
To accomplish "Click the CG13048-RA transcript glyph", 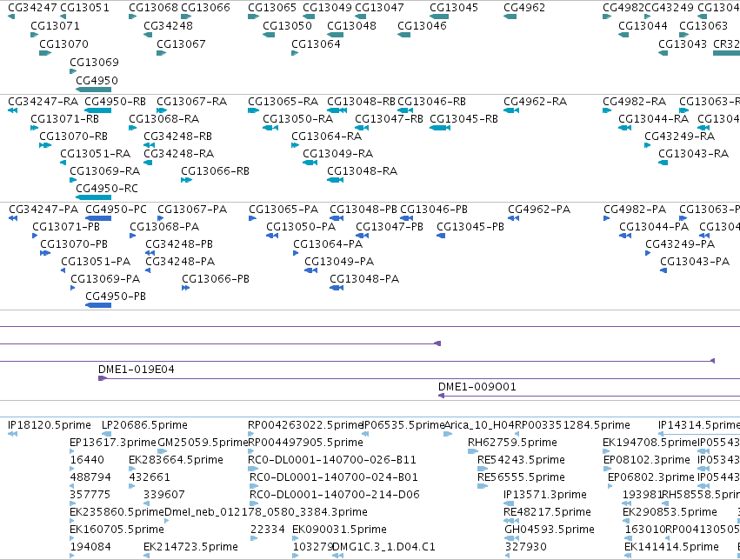I will tap(335, 180).
